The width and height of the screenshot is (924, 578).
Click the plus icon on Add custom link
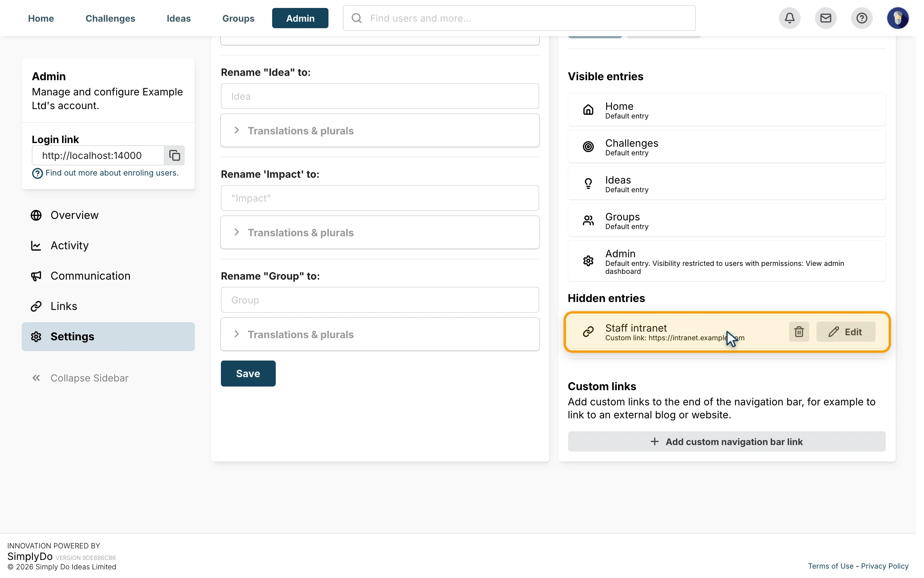(654, 441)
